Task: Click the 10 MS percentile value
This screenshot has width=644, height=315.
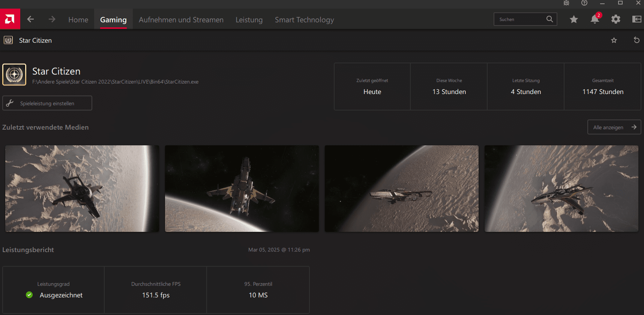Action: pyautogui.click(x=258, y=295)
